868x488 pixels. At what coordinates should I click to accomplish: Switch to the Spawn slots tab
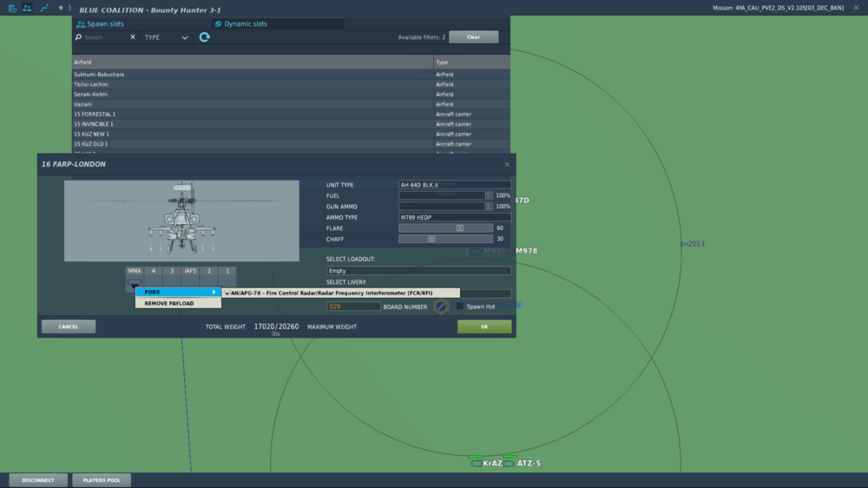point(100,23)
